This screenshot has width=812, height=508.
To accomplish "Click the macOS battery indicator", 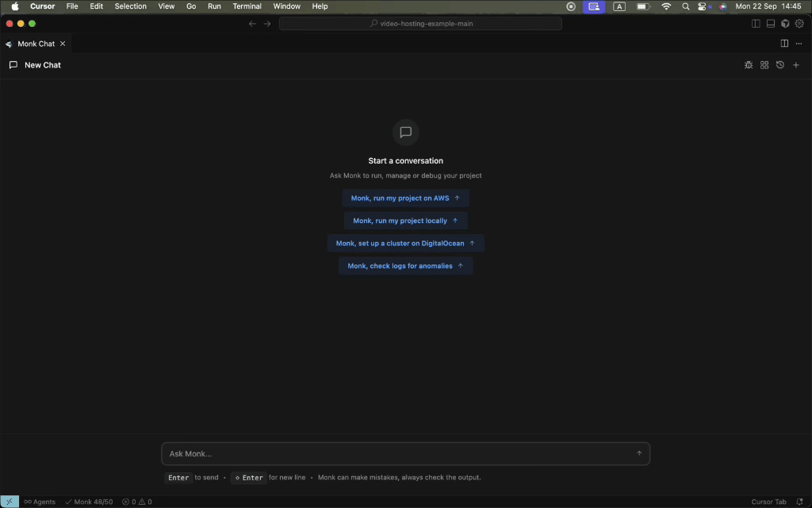I will point(642,6).
